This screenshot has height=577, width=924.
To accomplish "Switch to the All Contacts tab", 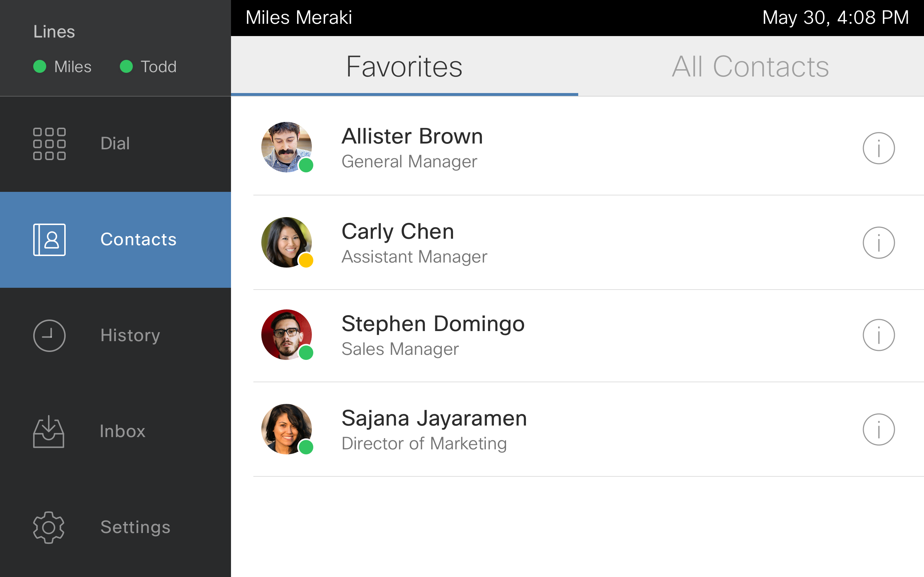I will coord(750,67).
